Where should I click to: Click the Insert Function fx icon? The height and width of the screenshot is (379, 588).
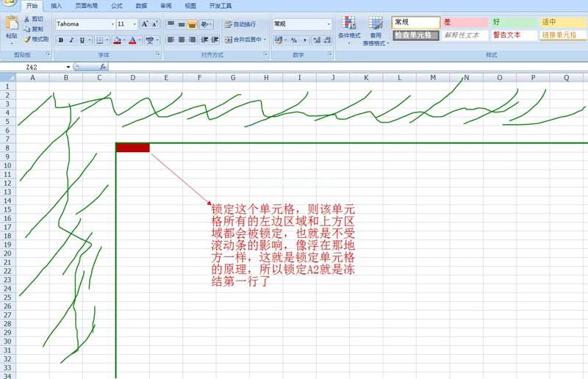[102, 67]
